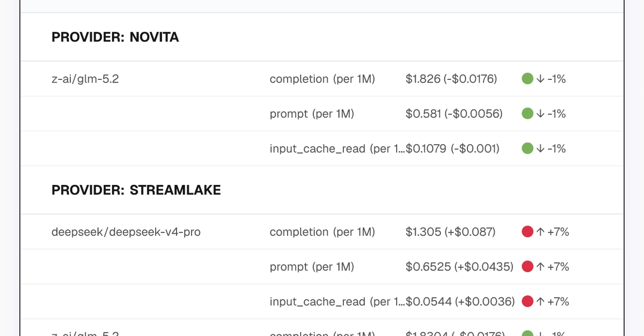Click green status dot beside $1.826 completion price
The image size is (644, 336).
(x=527, y=79)
